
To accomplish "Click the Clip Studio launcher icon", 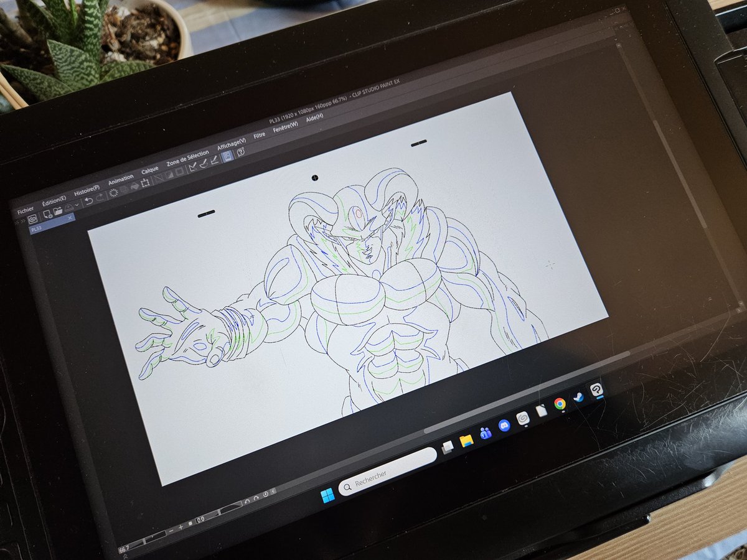I will pyautogui.click(x=32, y=219).
